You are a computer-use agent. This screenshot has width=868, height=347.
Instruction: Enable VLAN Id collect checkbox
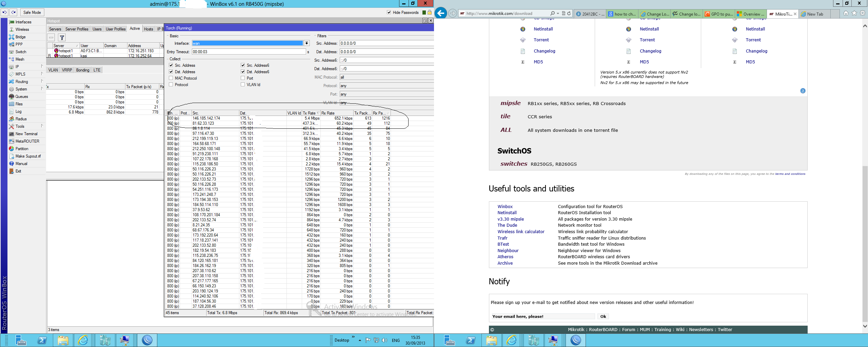tap(243, 85)
